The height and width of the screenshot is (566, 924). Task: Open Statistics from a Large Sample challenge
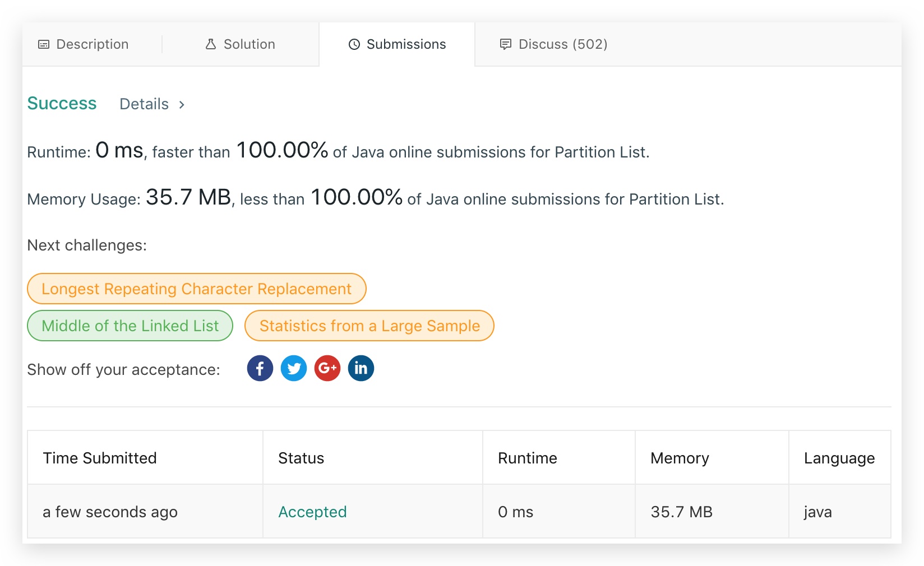tap(369, 326)
